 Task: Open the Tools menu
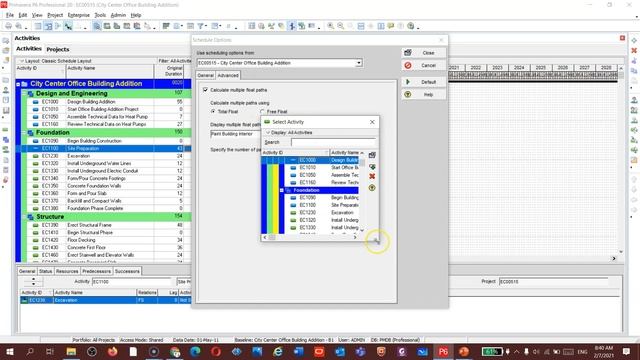[x=100, y=15]
